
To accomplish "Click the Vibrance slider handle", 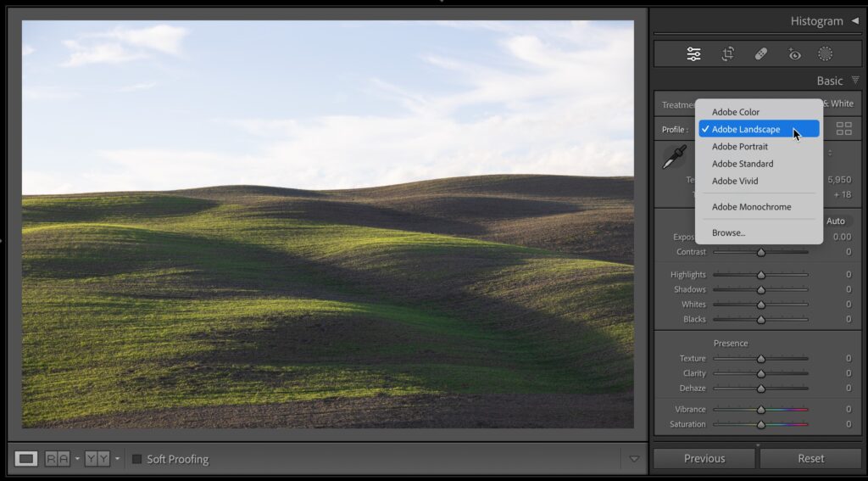I will [x=760, y=410].
